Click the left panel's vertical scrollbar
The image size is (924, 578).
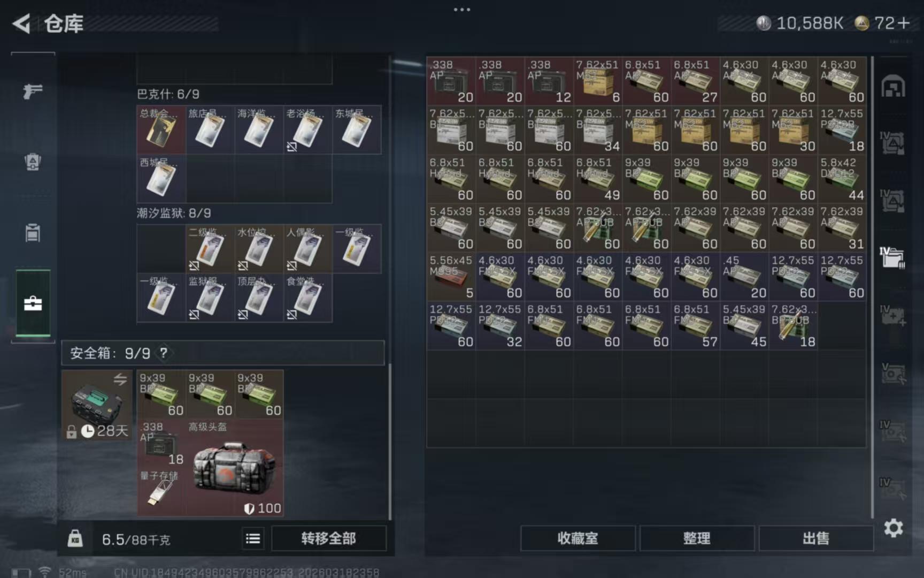[390, 442]
